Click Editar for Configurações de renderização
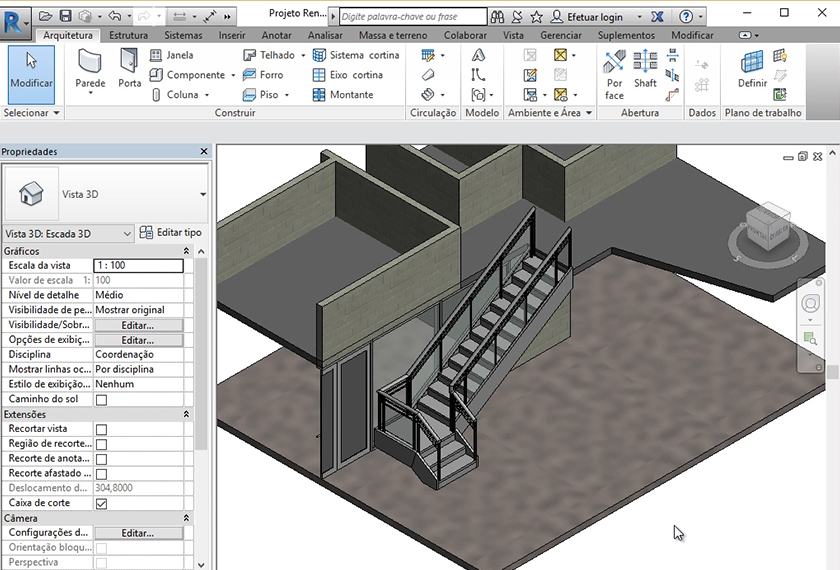The image size is (840, 570). point(138,533)
